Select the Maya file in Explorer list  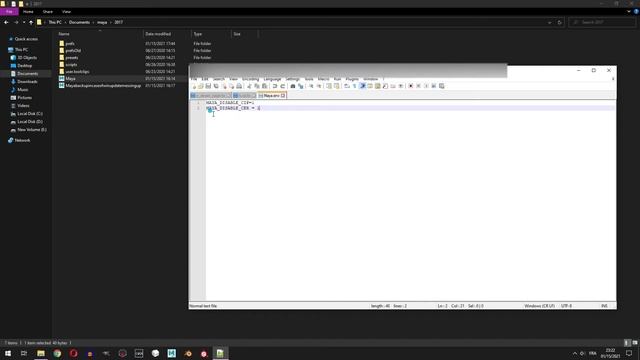coord(70,78)
